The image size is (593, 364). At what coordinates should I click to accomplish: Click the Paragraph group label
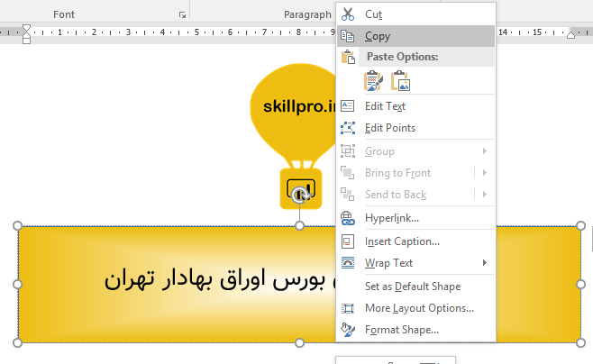point(307,14)
